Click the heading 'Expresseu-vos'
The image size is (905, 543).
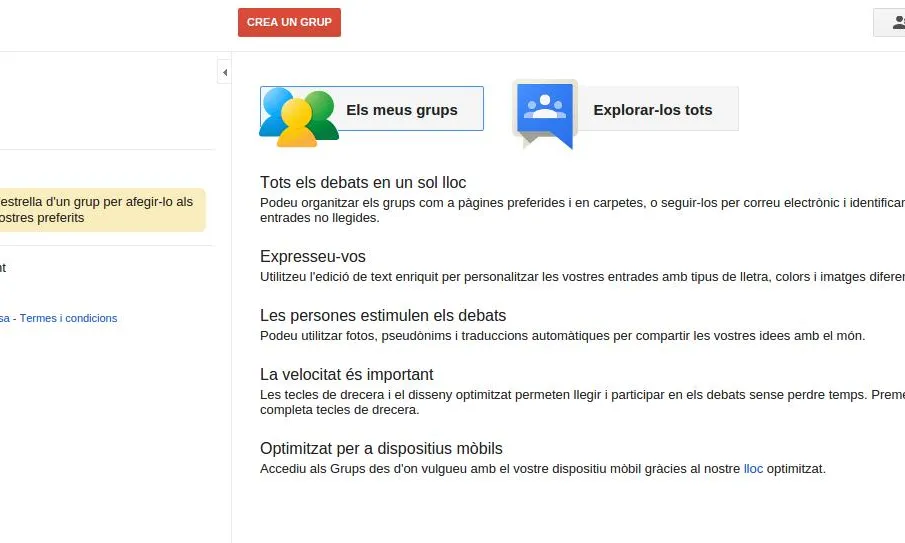click(x=313, y=256)
